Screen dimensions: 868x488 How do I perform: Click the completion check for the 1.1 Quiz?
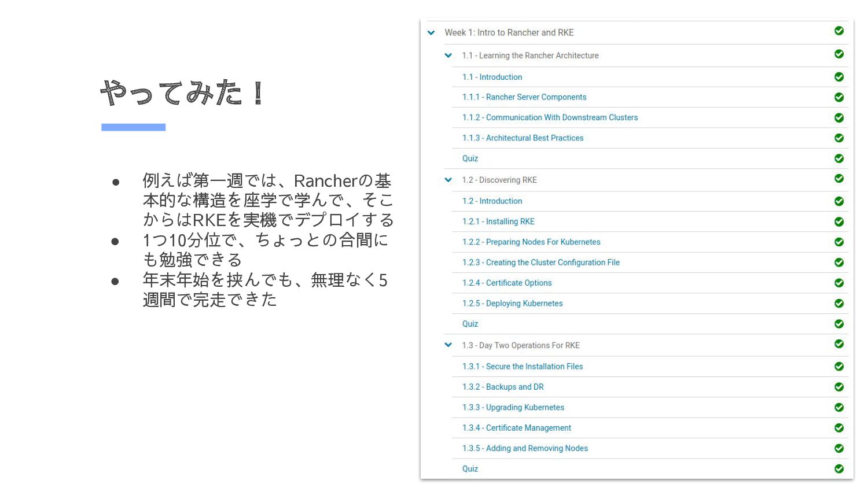(x=839, y=158)
